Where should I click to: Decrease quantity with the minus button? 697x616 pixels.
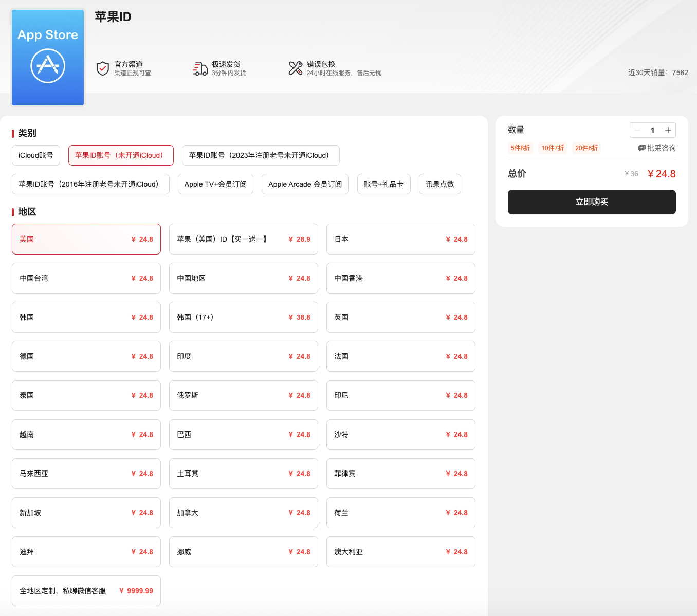click(637, 130)
